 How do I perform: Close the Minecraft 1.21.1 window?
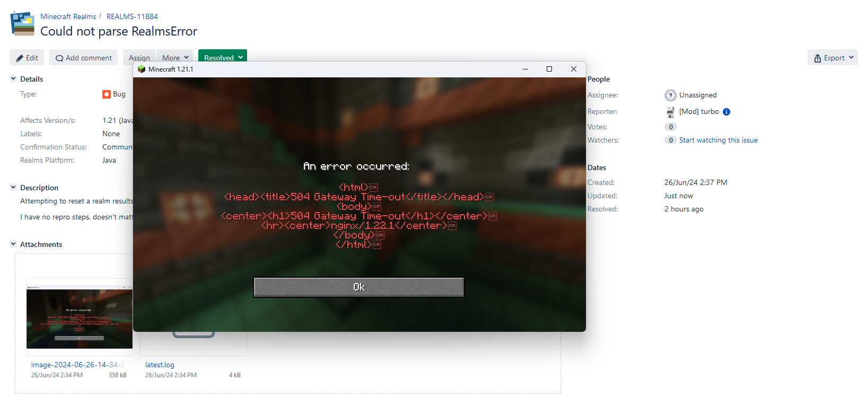574,69
